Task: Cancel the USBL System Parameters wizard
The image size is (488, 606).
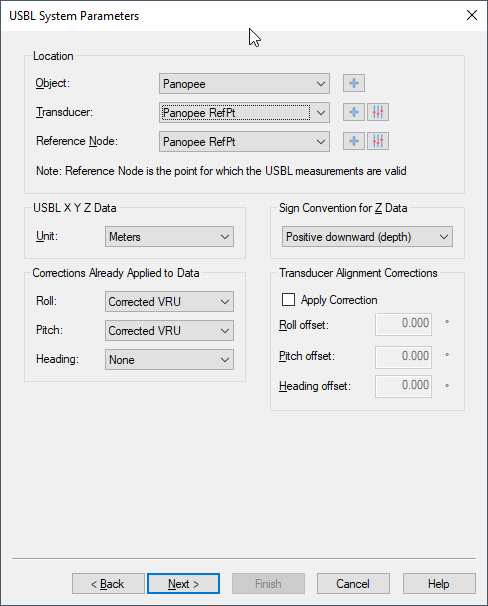Action: pyautogui.click(x=353, y=584)
